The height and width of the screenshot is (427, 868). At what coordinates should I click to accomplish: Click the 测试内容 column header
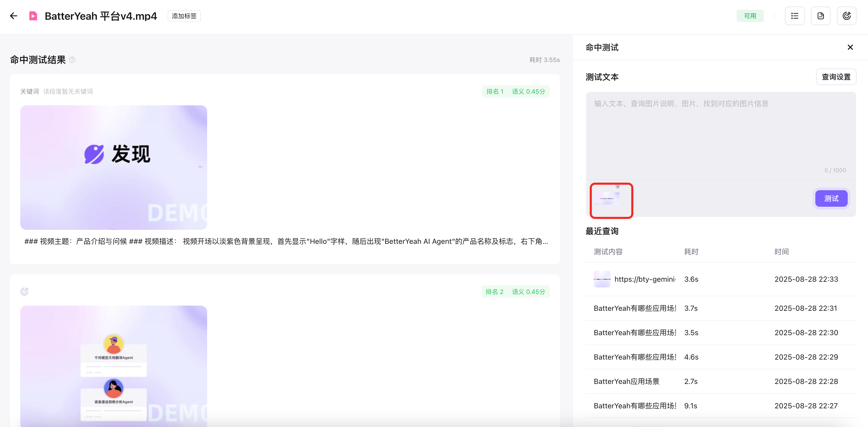pos(608,252)
